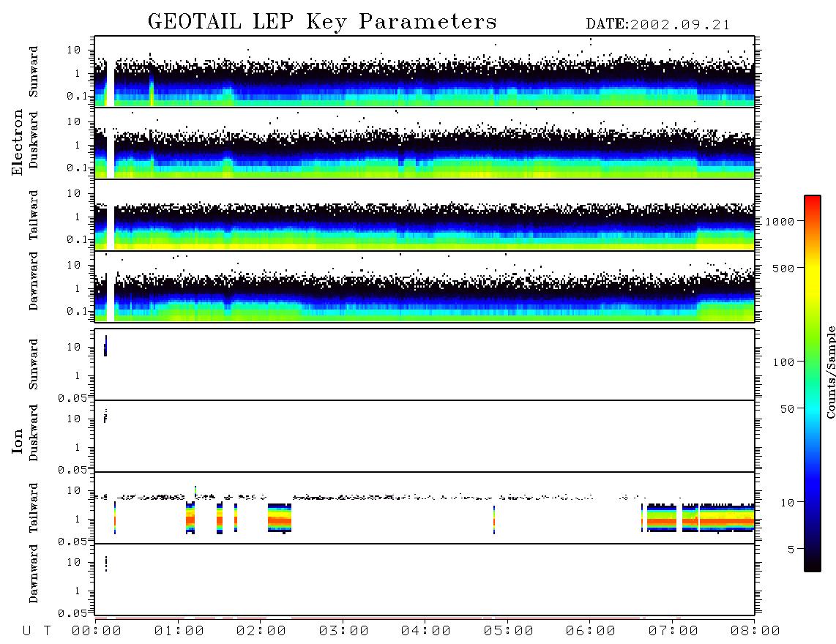Select the 03:00 time tick label
The height and width of the screenshot is (644, 836).
click(x=344, y=632)
